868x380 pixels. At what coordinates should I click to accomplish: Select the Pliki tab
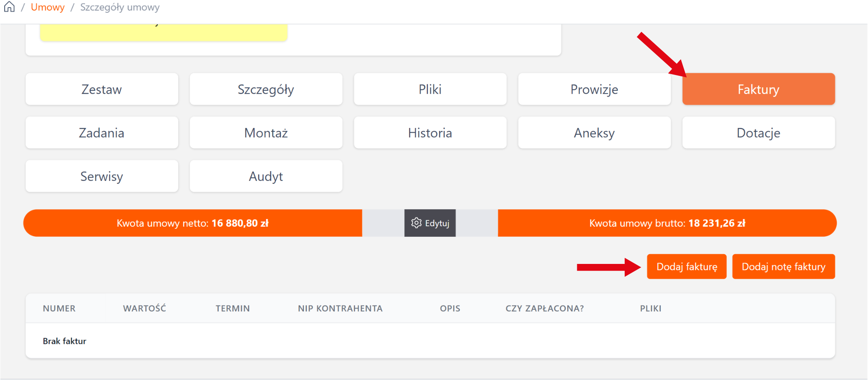430,89
